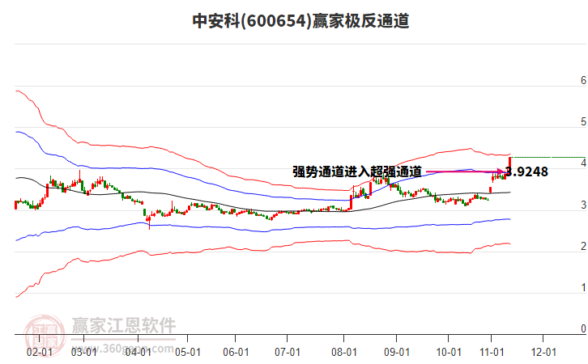Click the chart title 中安科(600654)赢家极反通道
588x364 pixels.
300,21
